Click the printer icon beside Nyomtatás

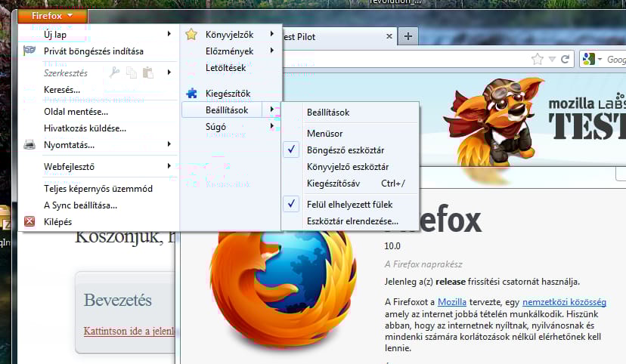pyautogui.click(x=29, y=144)
